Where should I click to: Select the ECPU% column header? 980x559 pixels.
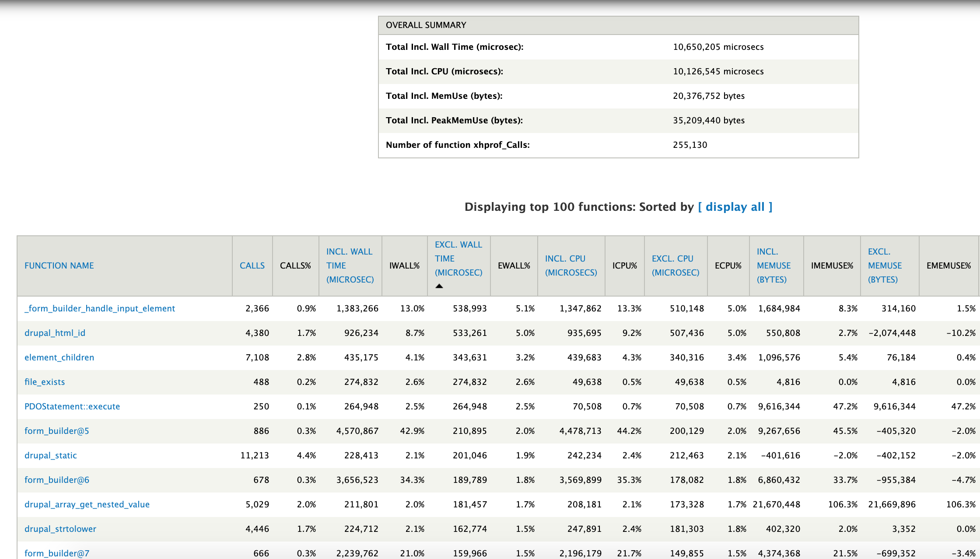pos(728,266)
